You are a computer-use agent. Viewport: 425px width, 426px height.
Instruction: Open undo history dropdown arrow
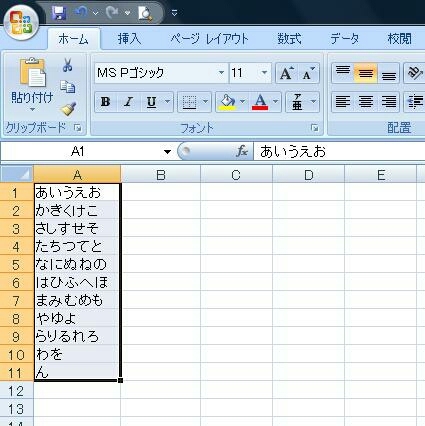(x=96, y=13)
